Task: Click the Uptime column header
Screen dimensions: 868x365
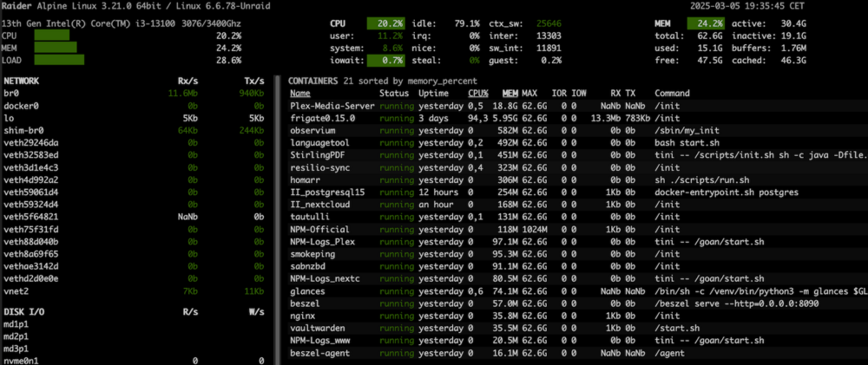Action: (433, 93)
